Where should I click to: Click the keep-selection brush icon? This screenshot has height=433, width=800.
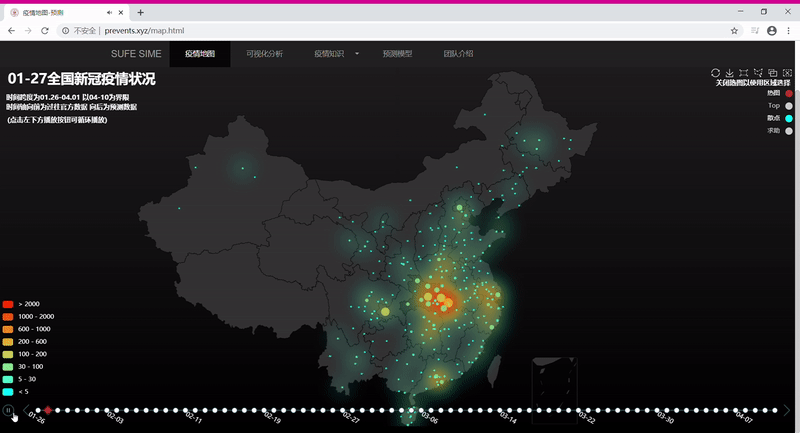(x=773, y=73)
